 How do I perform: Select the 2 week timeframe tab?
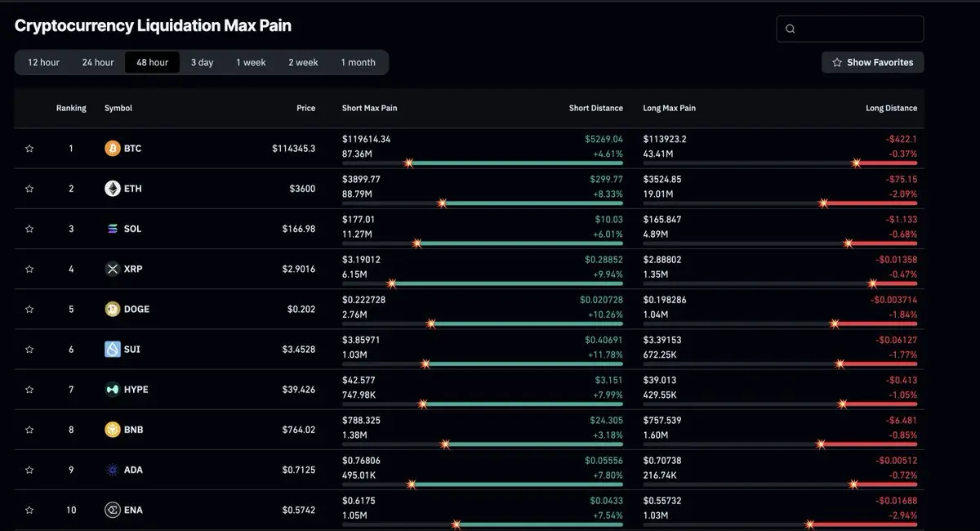coord(303,62)
